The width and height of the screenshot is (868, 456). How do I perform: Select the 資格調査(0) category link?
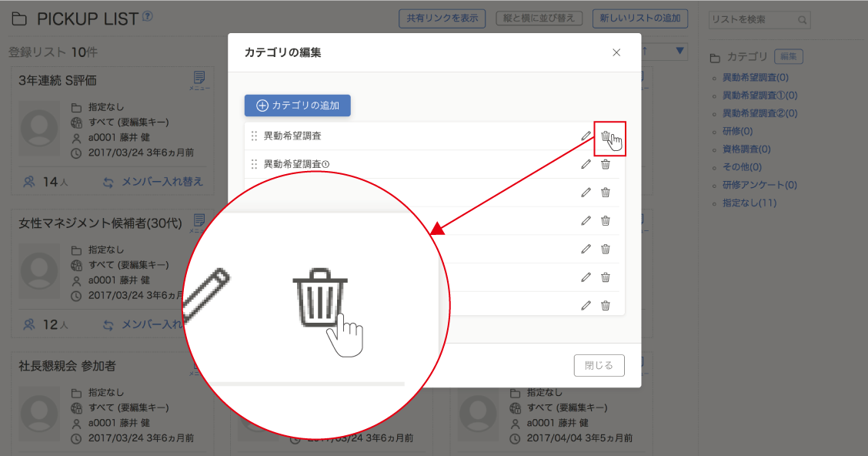pyautogui.click(x=746, y=149)
